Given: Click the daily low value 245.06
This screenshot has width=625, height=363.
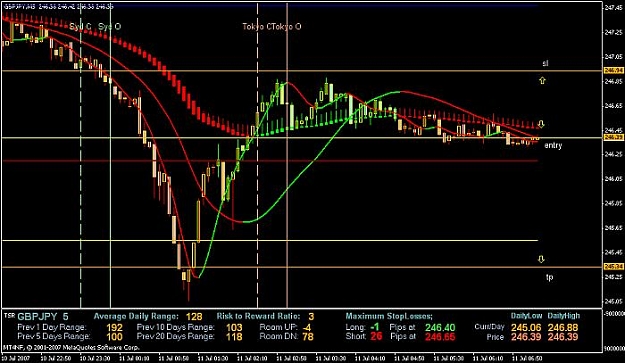Looking at the screenshot, I should (x=526, y=328).
